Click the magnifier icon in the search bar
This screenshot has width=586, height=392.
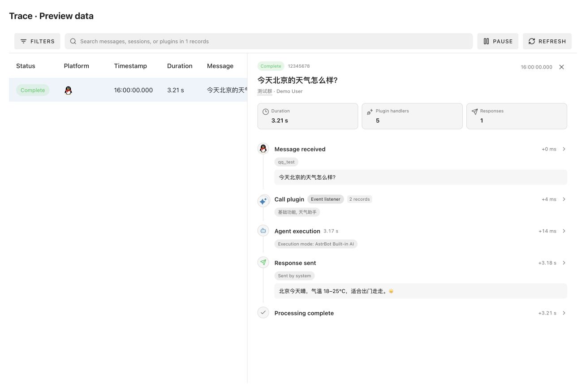[73, 41]
